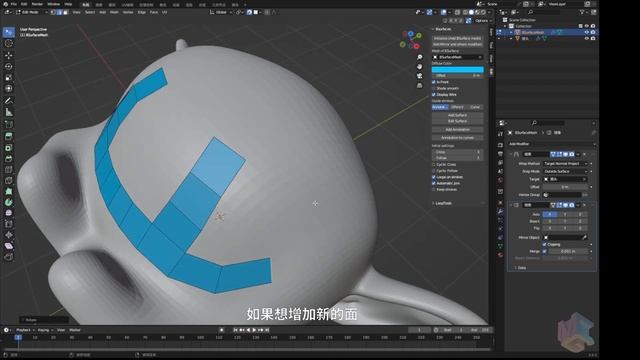Image resolution: width=640 pixels, height=360 pixels.
Task: Toggle the Shade smooth checkbox
Action: tap(434, 88)
